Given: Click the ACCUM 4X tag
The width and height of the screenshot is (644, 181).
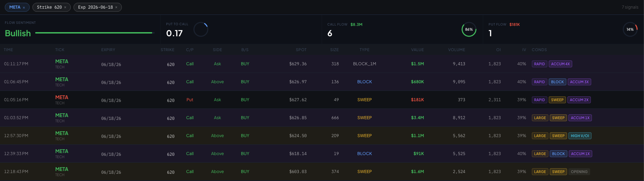Looking at the screenshot, I should pyautogui.click(x=560, y=64).
